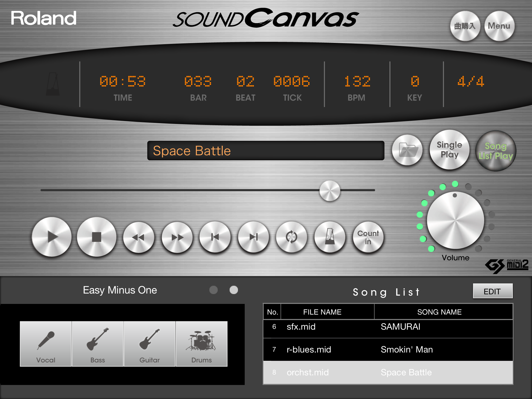Tap the 4/4 time signature display
This screenshot has height=399, width=532.
tap(471, 82)
